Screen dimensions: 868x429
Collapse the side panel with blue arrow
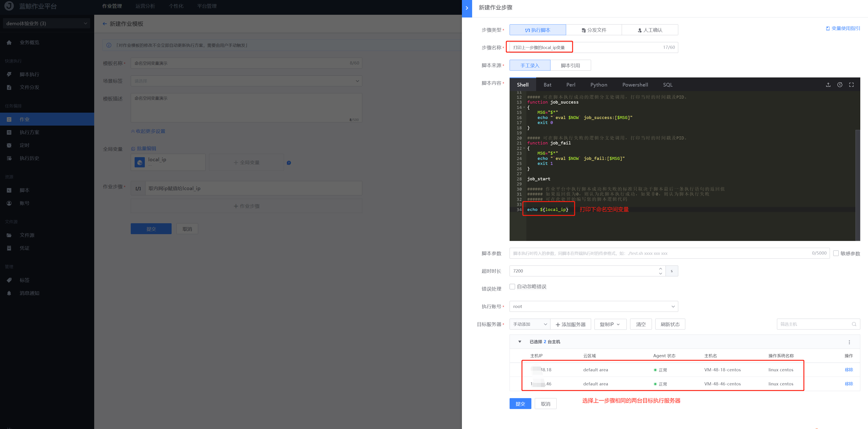[467, 8]
